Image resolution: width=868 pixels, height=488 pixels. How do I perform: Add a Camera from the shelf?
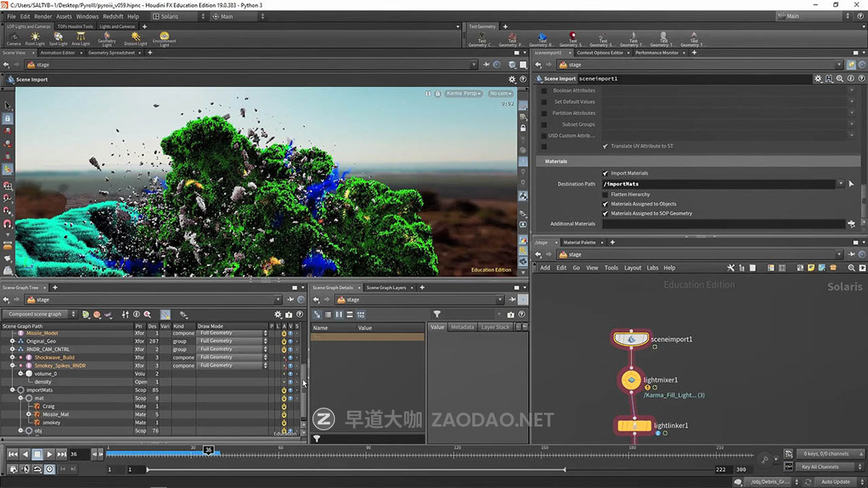pyautogui.click(x=13, y=38)
